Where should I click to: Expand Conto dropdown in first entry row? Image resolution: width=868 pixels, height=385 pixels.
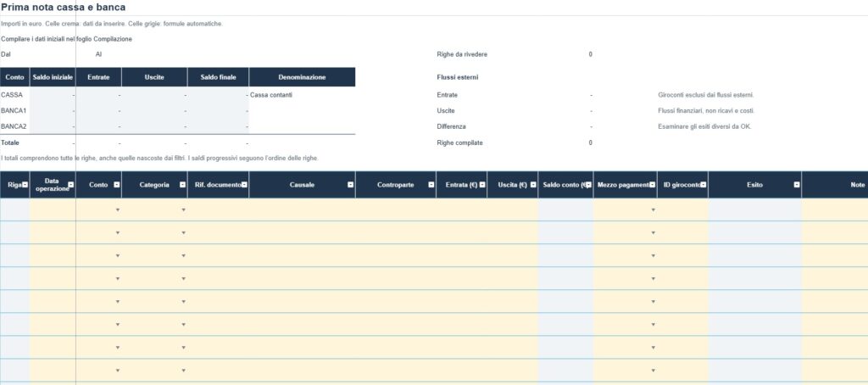point(117,210)
